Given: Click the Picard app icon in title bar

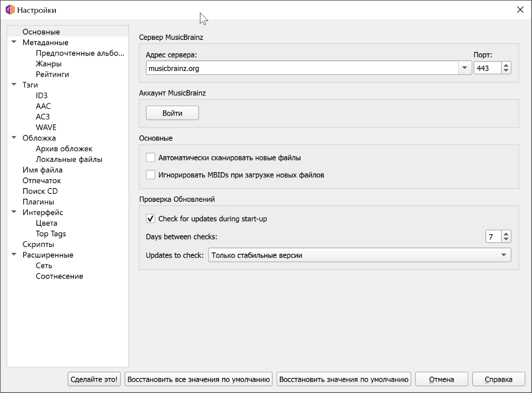Looking at the screenshot, I should tap(10, 10).
